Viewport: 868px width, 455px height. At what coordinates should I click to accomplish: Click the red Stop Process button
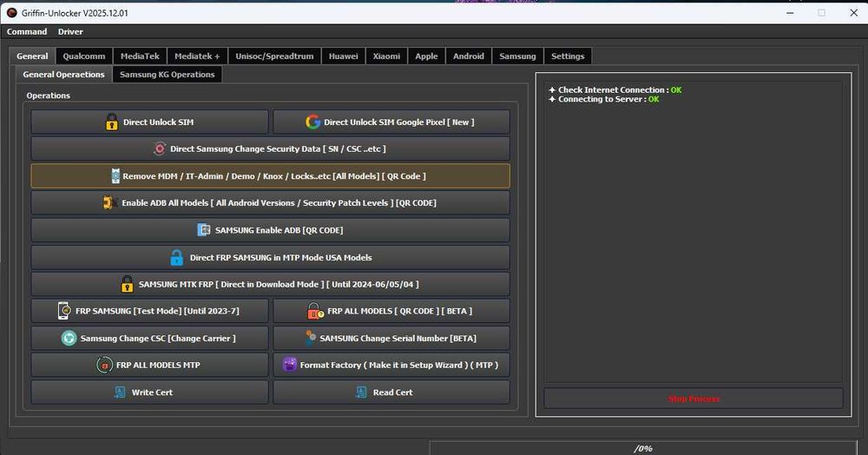[x=694, y=399]
